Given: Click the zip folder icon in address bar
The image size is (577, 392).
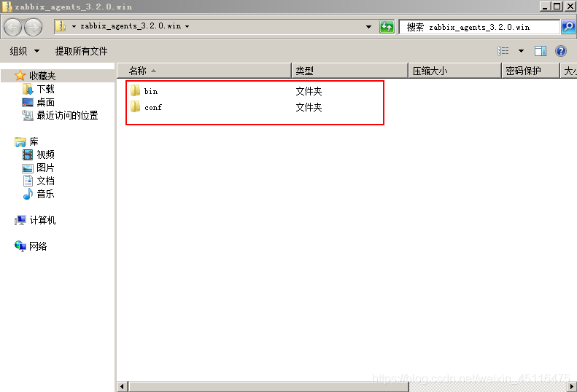Looking at the screenshot, I should (61, 26).
